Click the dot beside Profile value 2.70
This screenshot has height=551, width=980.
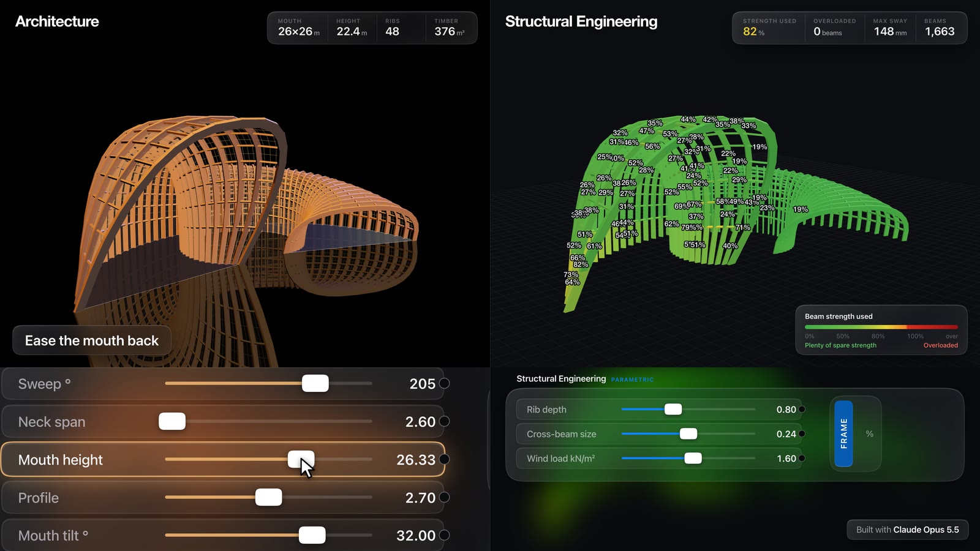(445, 497)
